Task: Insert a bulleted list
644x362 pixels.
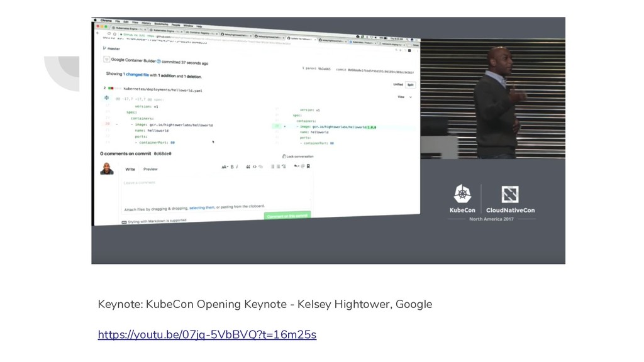Action: click(x=272, y=166)
